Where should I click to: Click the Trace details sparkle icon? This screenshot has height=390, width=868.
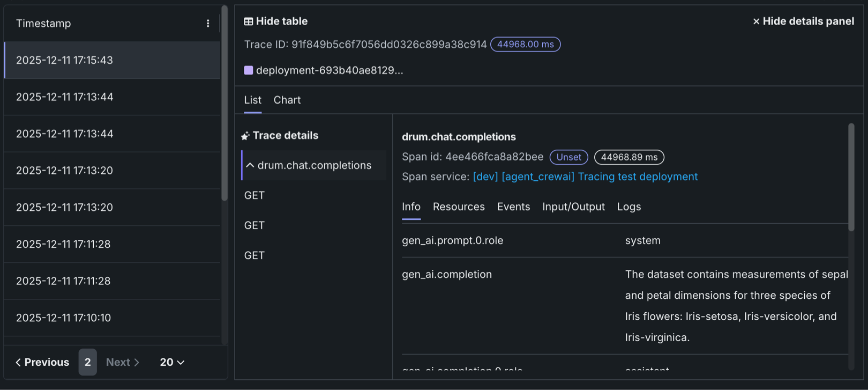[245, 136]
